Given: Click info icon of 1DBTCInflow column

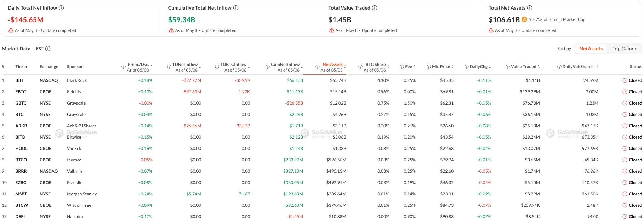Looking at the screenshot, I should [217, 67].
